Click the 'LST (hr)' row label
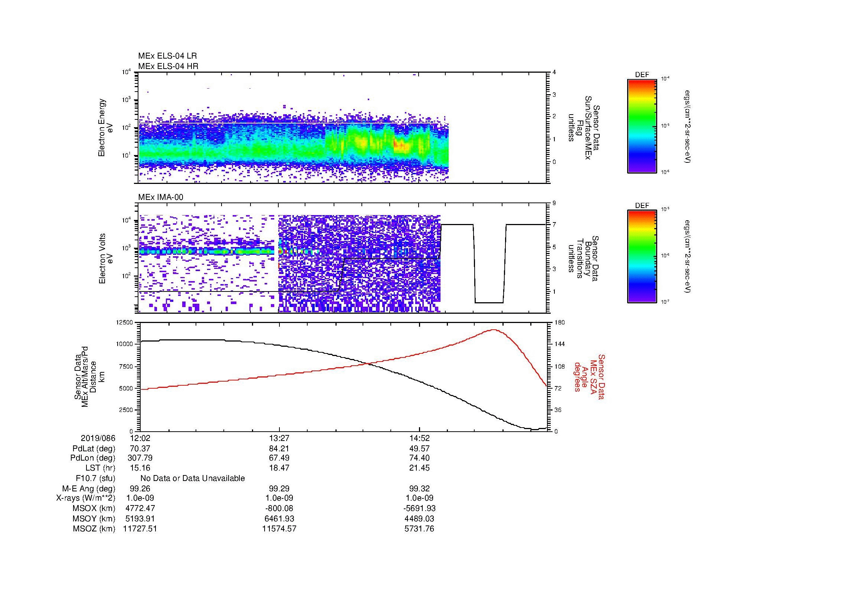868x613 pixels. pyautogui.click(x=100, y=468)
